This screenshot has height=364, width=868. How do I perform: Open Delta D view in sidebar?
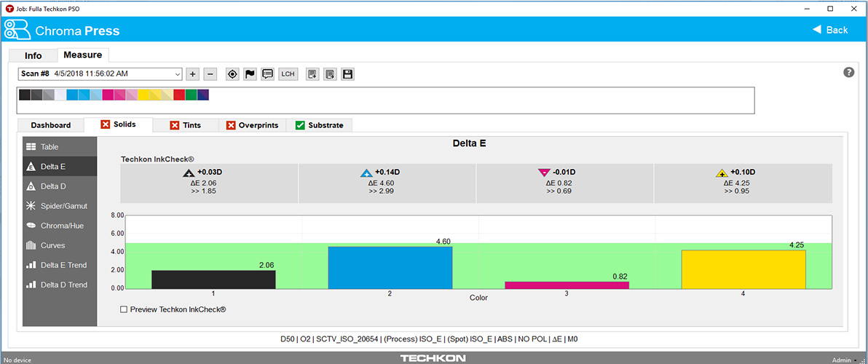tap(60, 186)
